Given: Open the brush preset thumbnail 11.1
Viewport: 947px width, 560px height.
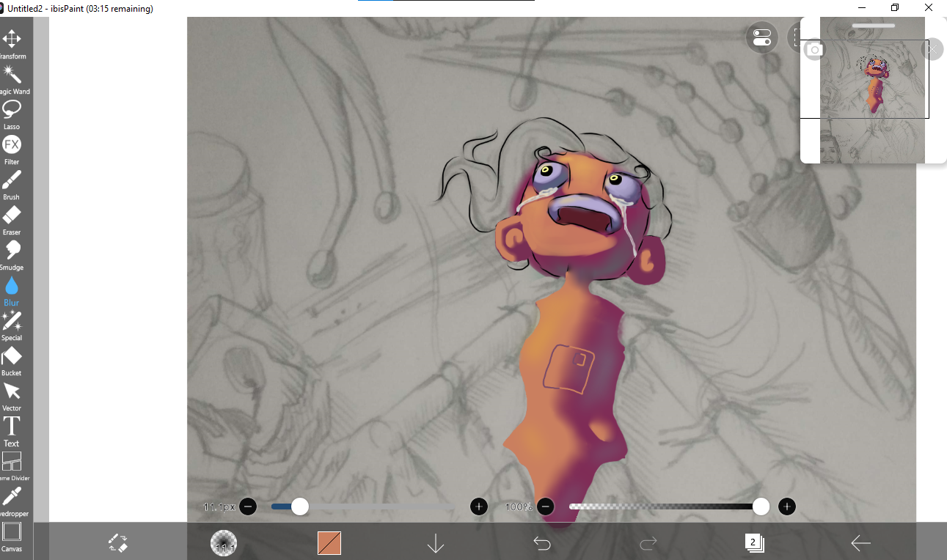Looking at the screenshot, I should pos(224,542).
